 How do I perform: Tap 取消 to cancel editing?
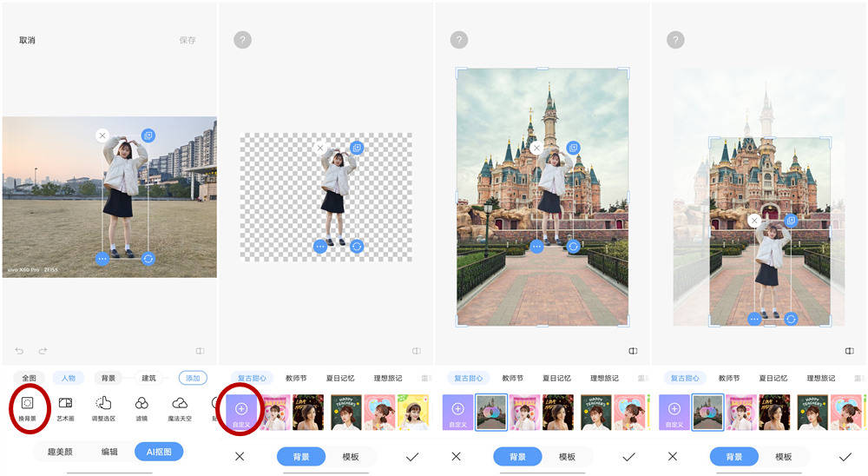point(27,40)
